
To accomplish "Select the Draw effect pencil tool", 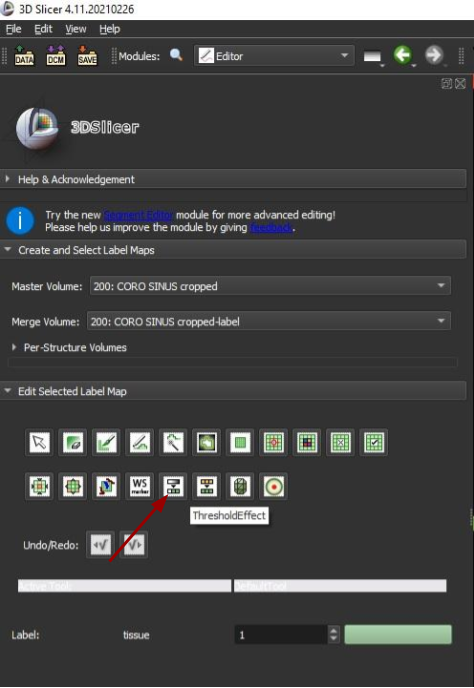I will (140, 442).
